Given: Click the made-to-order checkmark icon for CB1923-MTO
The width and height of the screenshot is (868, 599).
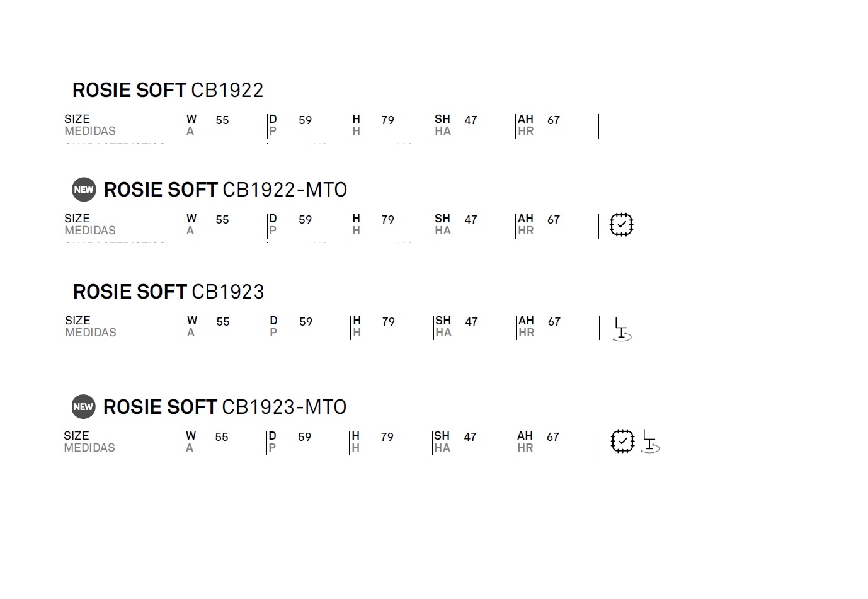Looking at the screenshot, I should click(622, 441).
